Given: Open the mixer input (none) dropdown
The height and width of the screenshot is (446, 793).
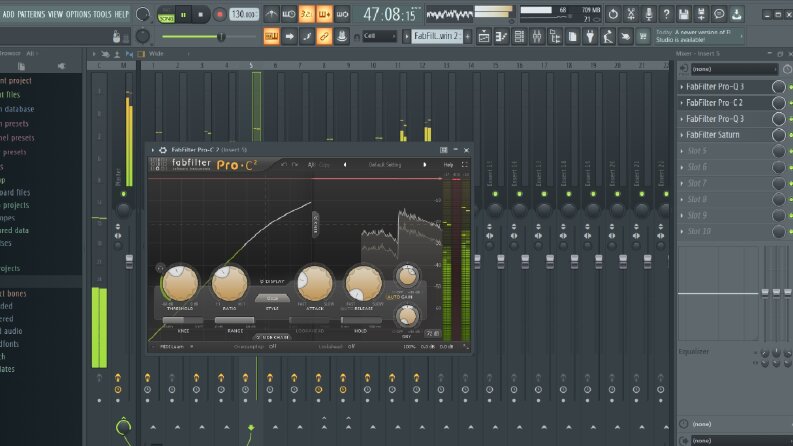Looking at the screenshot, I should tap(733, 69).
